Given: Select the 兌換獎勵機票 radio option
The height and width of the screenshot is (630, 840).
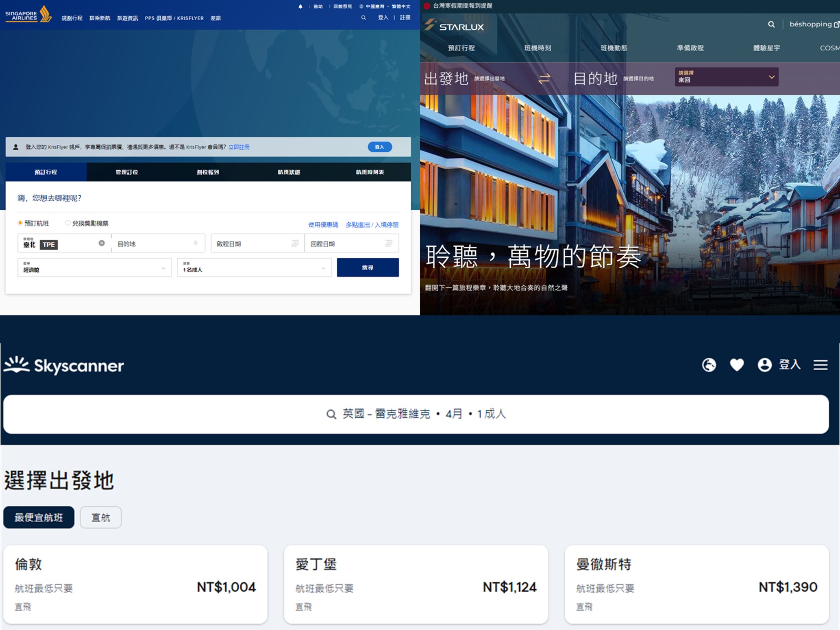Looking at the screenshot, I should coord(67,223).
